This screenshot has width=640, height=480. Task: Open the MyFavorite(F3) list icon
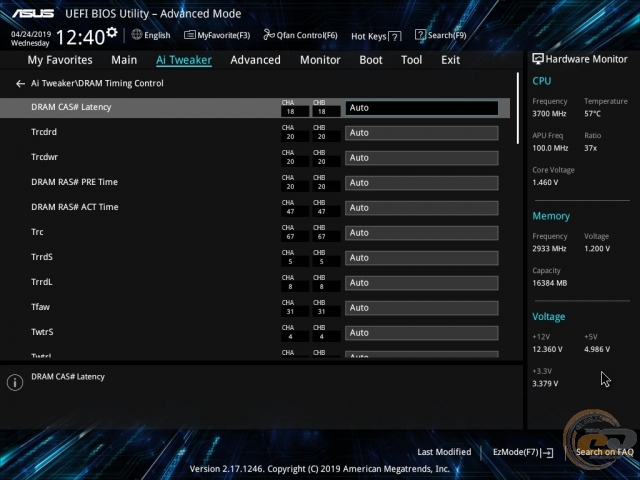[189, 35]
